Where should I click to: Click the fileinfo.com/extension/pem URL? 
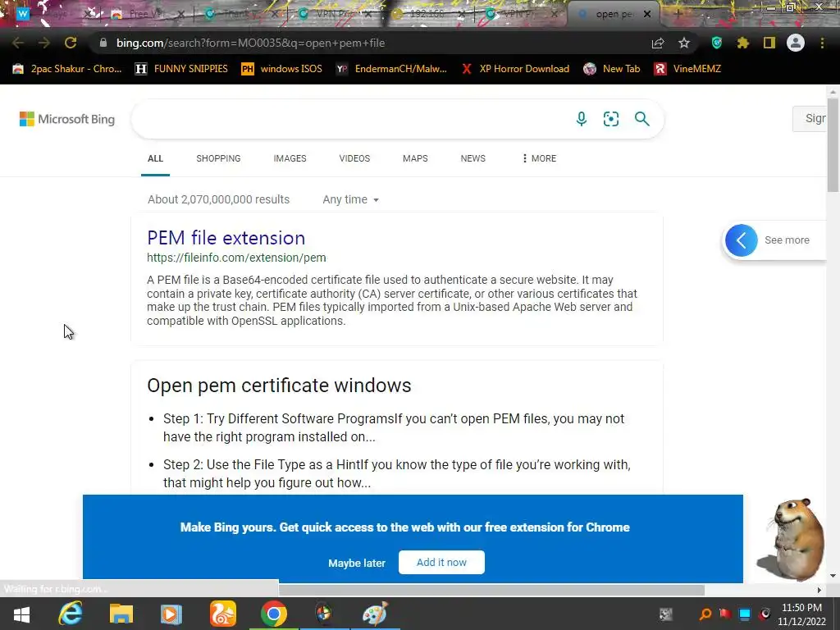click(236, 258)
